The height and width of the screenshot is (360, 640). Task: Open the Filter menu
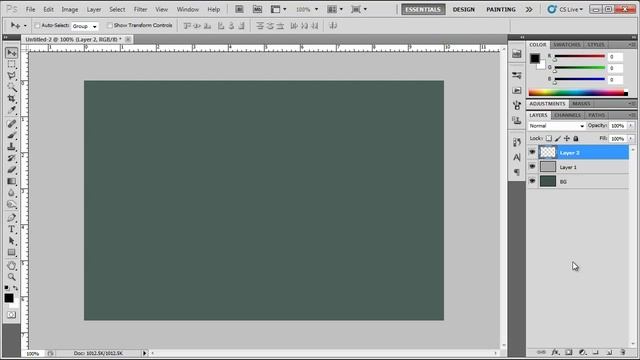click(x=140, y=9)
